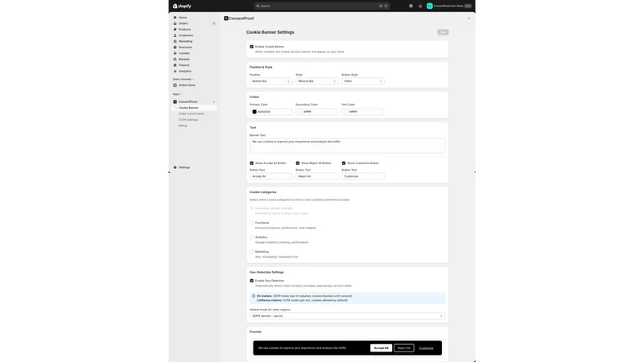Click the Settings gear icon
Image resolution: width=644 pixels, height=362 pixels.
click(175, 167)
